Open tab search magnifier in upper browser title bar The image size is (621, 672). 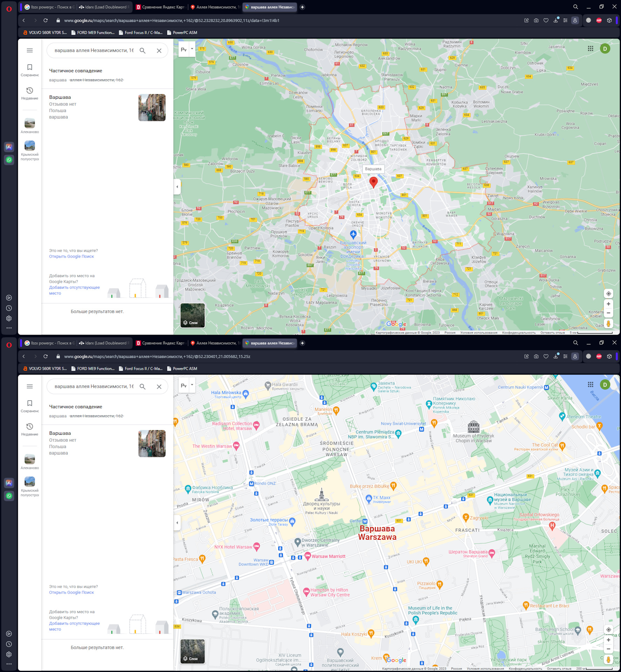575,7
